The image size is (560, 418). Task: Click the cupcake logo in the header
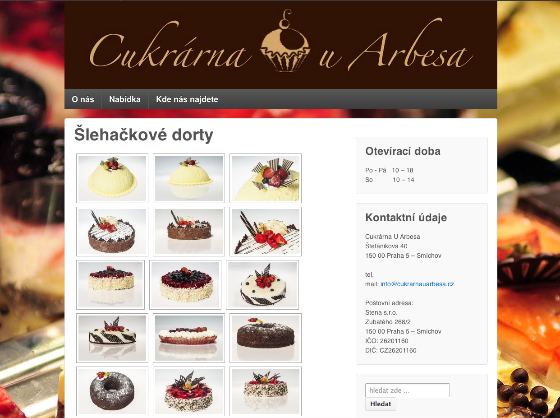(285, 41)
